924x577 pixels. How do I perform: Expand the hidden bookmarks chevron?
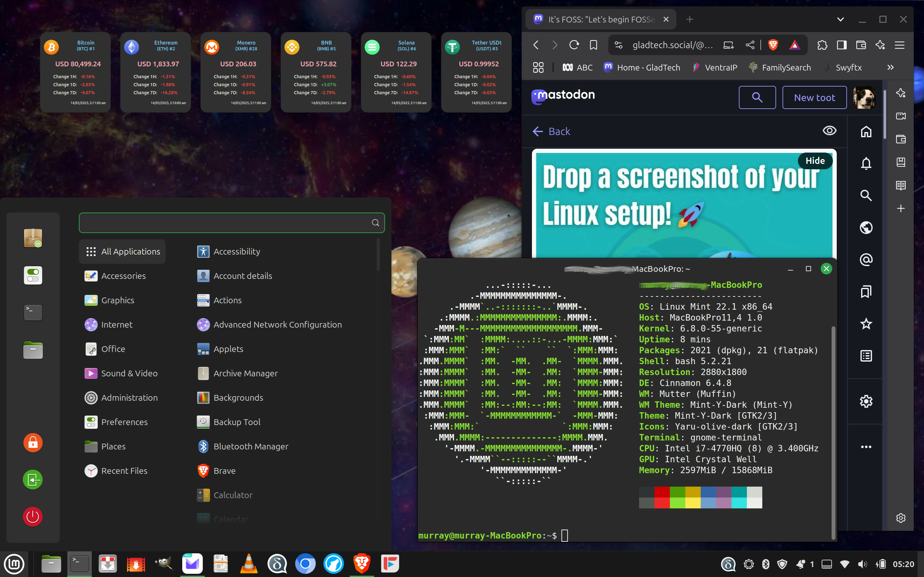click(x=890, y=68)
